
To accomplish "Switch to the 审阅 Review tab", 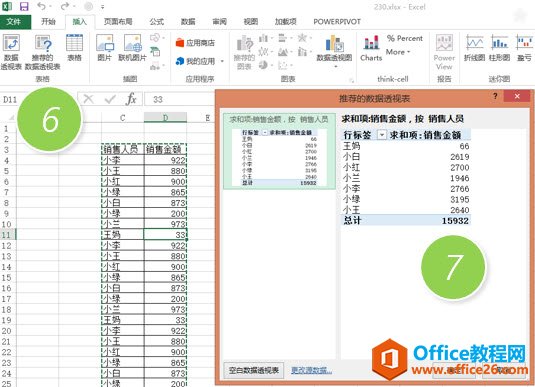I will pyautogui.click(x=219, y=22).
